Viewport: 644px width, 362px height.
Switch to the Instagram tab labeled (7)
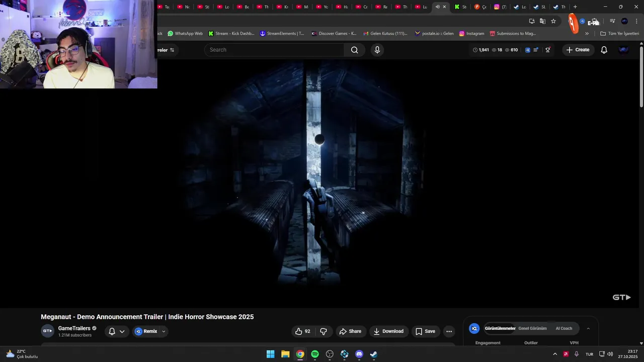coord(500,7)
